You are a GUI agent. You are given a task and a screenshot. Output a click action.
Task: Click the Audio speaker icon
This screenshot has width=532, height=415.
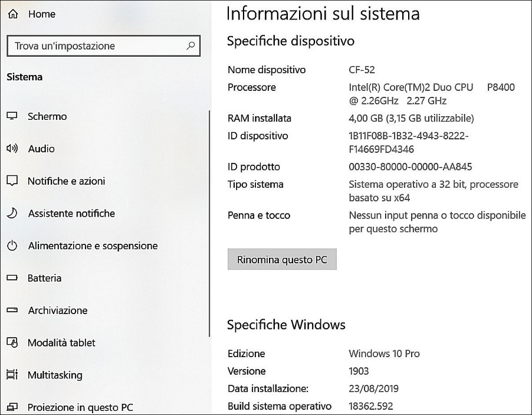(x=12, y=149)
